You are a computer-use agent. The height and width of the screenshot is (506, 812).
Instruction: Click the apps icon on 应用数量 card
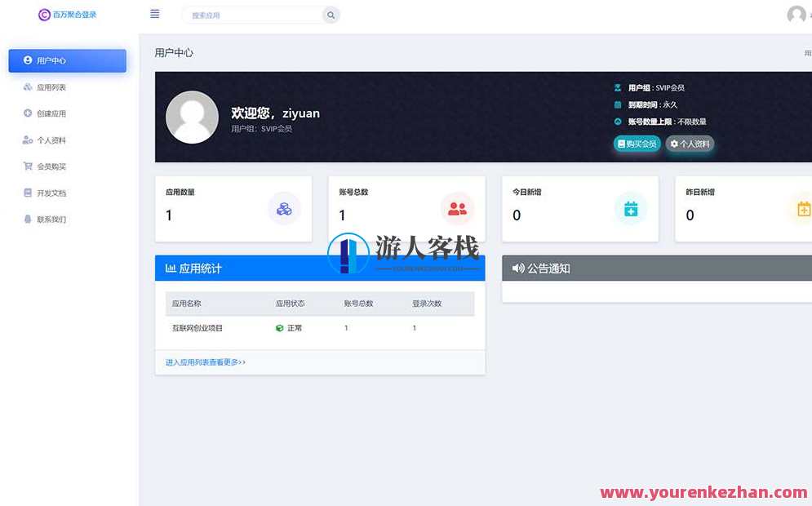pos(284,209)
